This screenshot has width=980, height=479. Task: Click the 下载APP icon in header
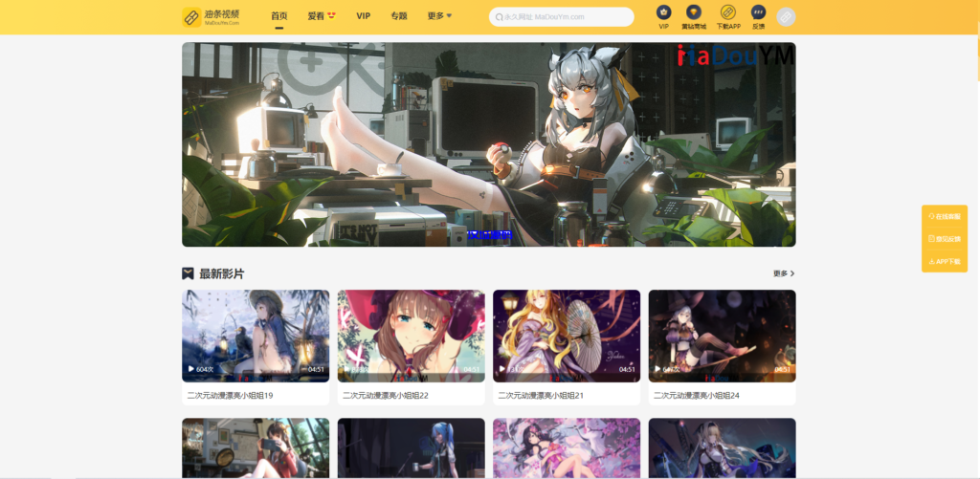(x=728, y=12)
